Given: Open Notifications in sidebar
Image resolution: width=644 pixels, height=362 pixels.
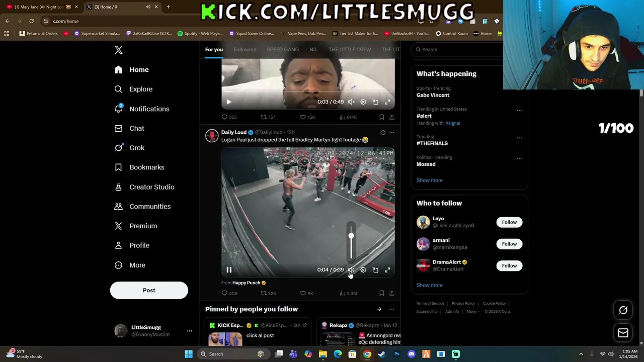Looking at the screenshot, I should tap(142, 109).
